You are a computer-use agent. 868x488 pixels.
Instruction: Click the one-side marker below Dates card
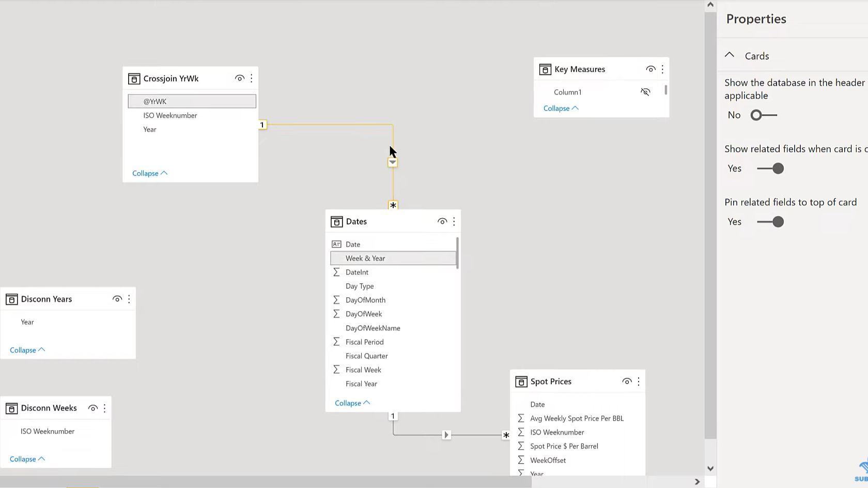[393, 416]
